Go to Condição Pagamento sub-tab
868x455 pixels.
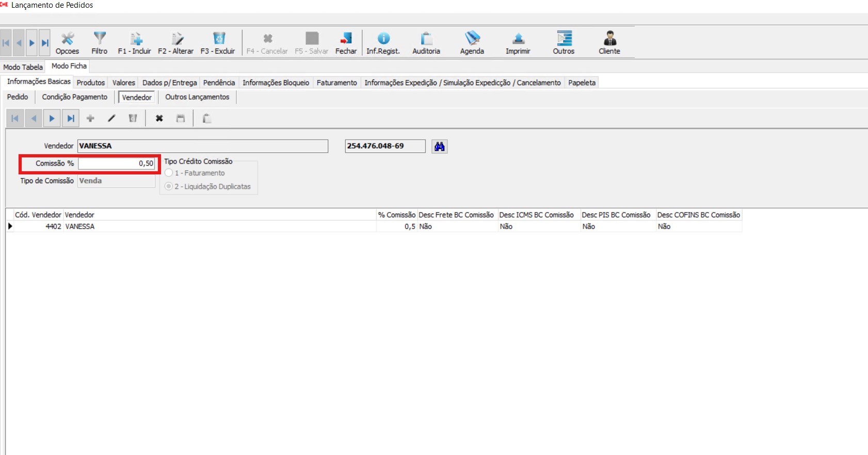[75, 97]
